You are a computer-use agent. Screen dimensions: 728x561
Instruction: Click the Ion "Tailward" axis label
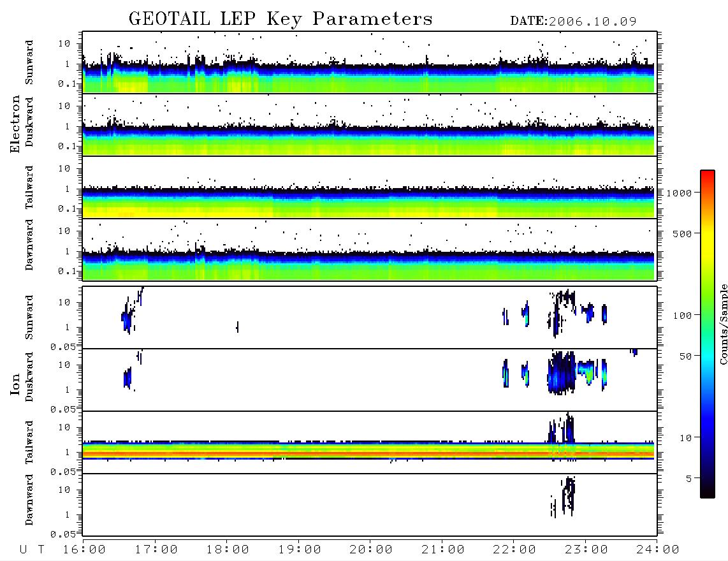[x=29, y=442]
